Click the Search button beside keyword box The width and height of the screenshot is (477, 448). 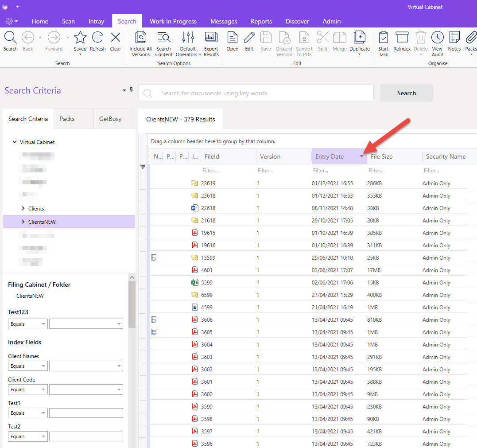(407, 93)
